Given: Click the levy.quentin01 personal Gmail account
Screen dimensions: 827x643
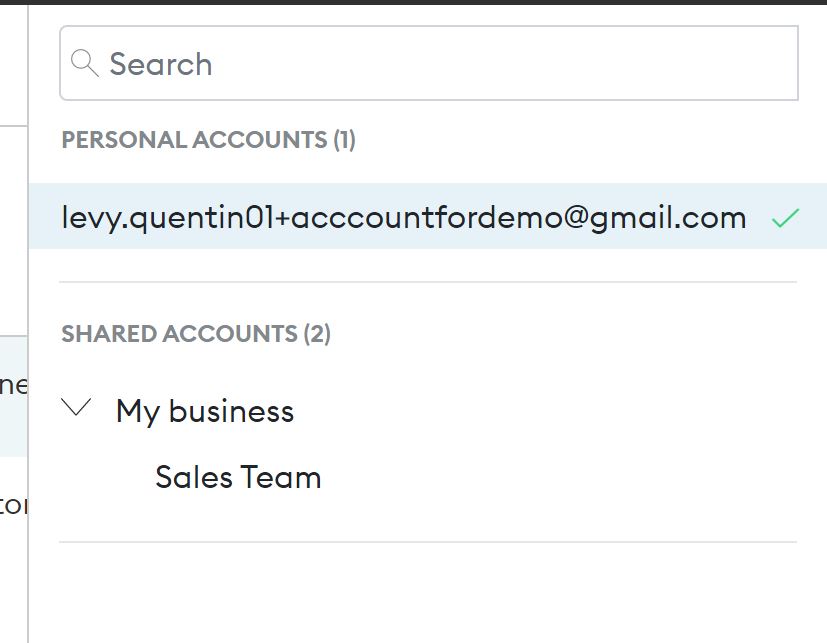Looking at the screenshot, I should click(404, 217).
